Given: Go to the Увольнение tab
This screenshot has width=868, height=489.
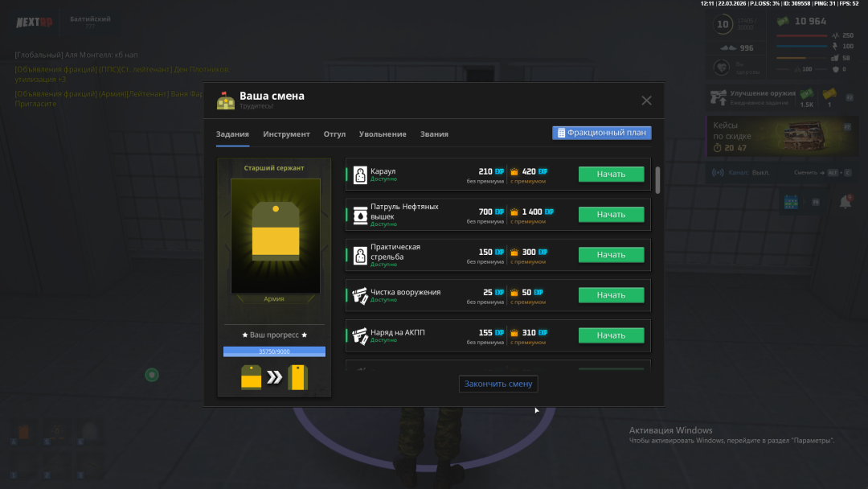Looking at the screenshot, I should [383, 134].
